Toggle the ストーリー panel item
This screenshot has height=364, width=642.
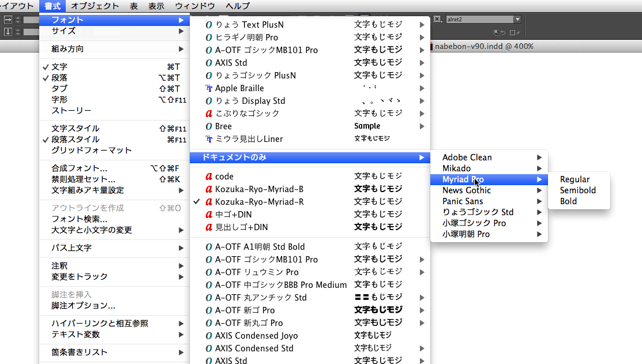(115, 111)
